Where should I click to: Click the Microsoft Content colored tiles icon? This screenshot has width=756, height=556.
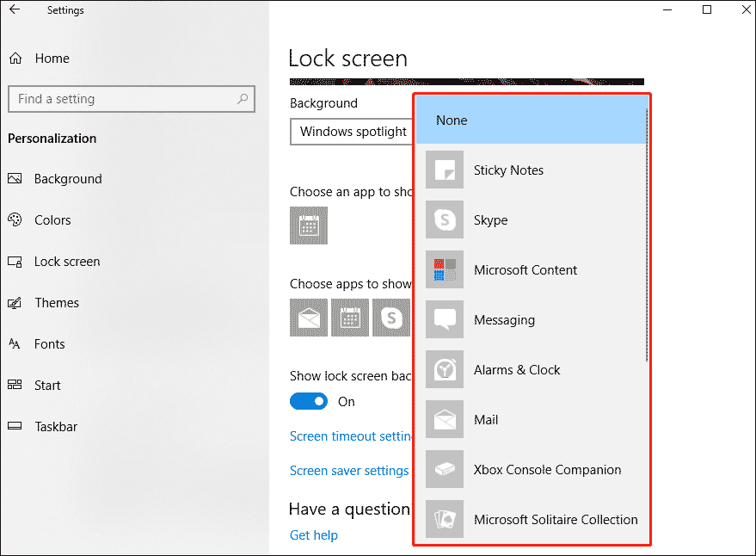pos(445,269)
